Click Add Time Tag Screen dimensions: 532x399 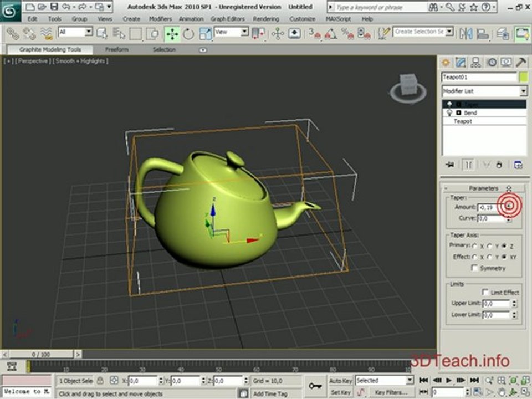[270, 393]
